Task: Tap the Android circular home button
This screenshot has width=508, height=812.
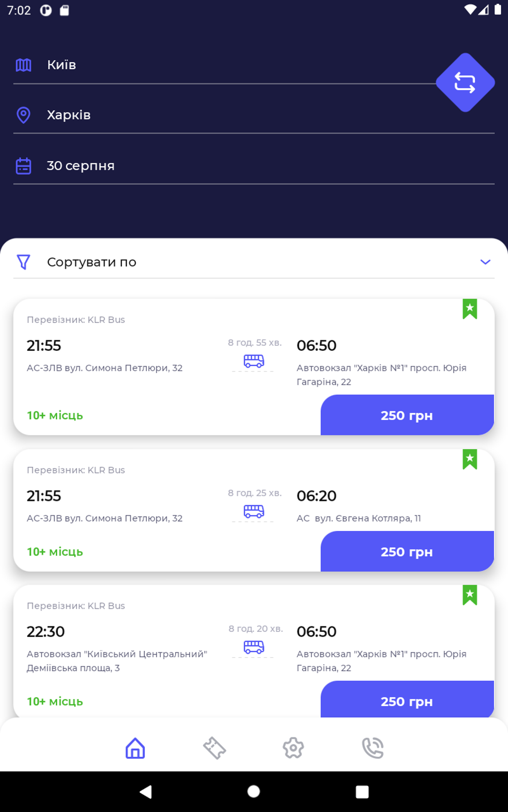Action: pos(254,792)
